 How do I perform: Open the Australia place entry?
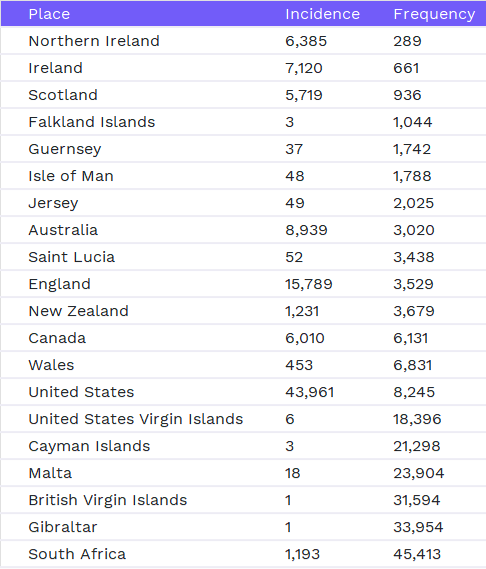[x=63, y=230]
